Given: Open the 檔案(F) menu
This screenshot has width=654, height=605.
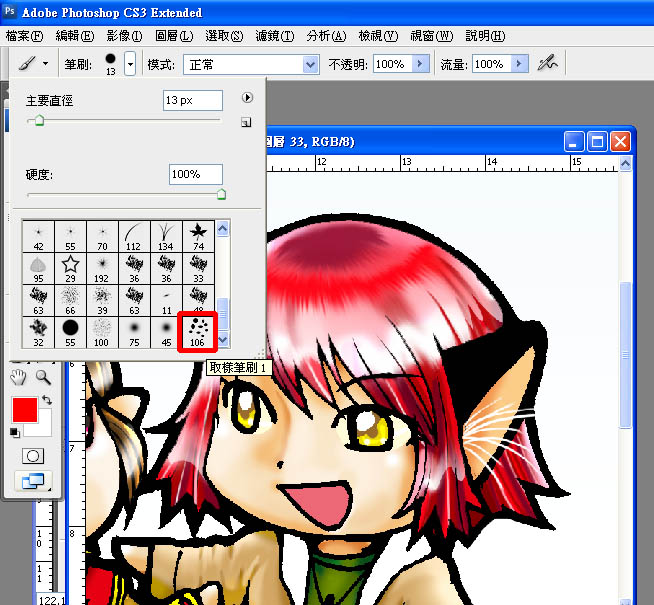Looking at the screenshot, I should [x=25, y=36].
